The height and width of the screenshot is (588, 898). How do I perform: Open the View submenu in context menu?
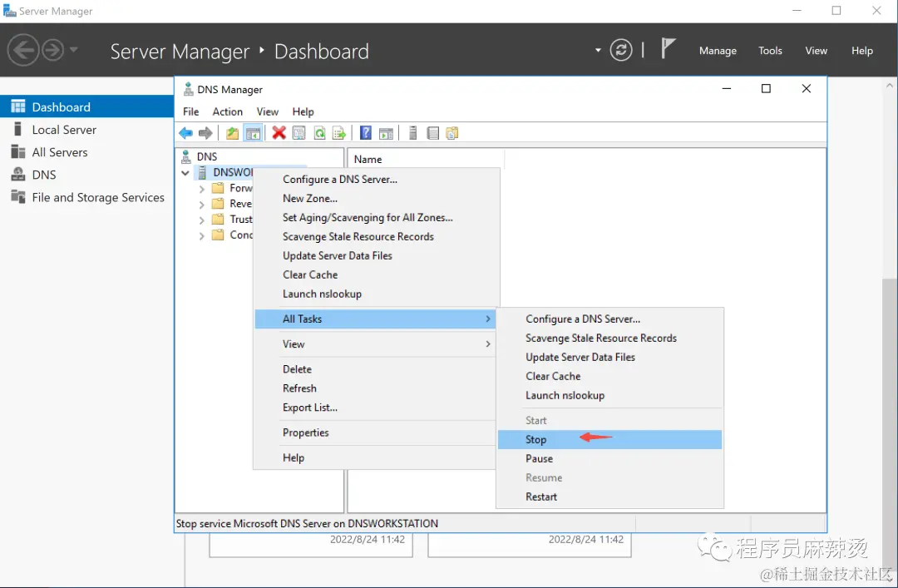[375, 343]
